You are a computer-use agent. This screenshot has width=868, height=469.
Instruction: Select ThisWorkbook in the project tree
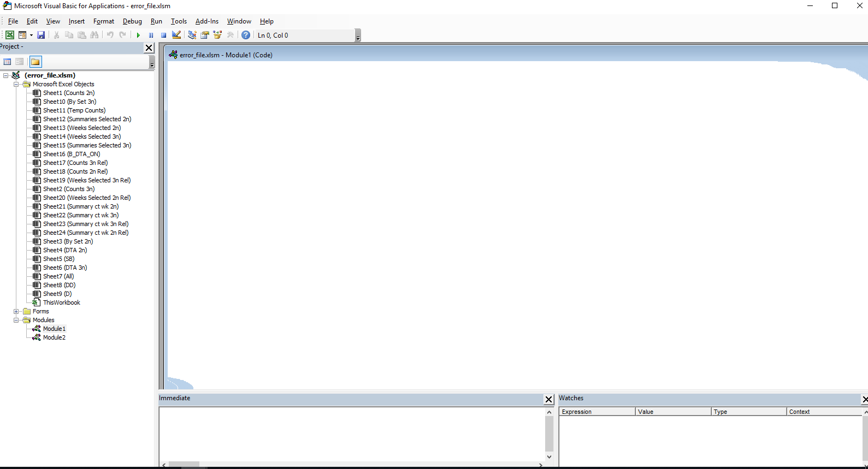62,302
